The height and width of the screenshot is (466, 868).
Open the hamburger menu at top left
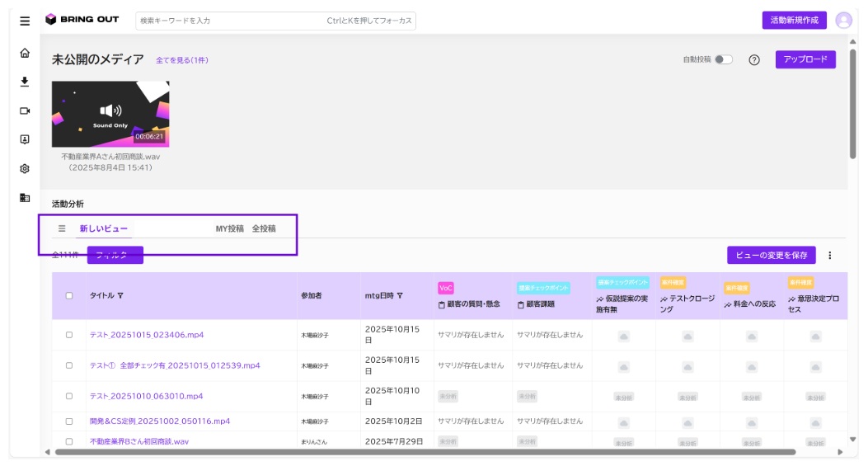tap(25, 21)
